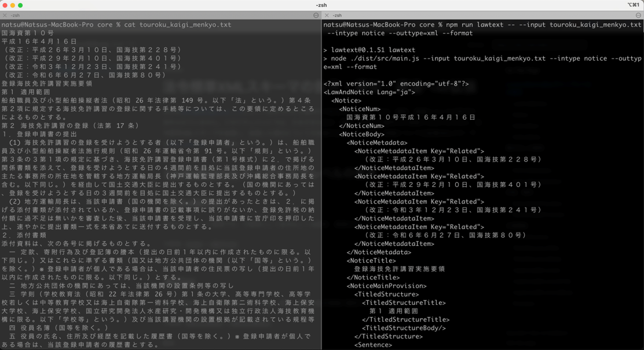Click "第１ 適用範囲" in the right pane
The height and width of the screenshot is (350, 644).
394,311
